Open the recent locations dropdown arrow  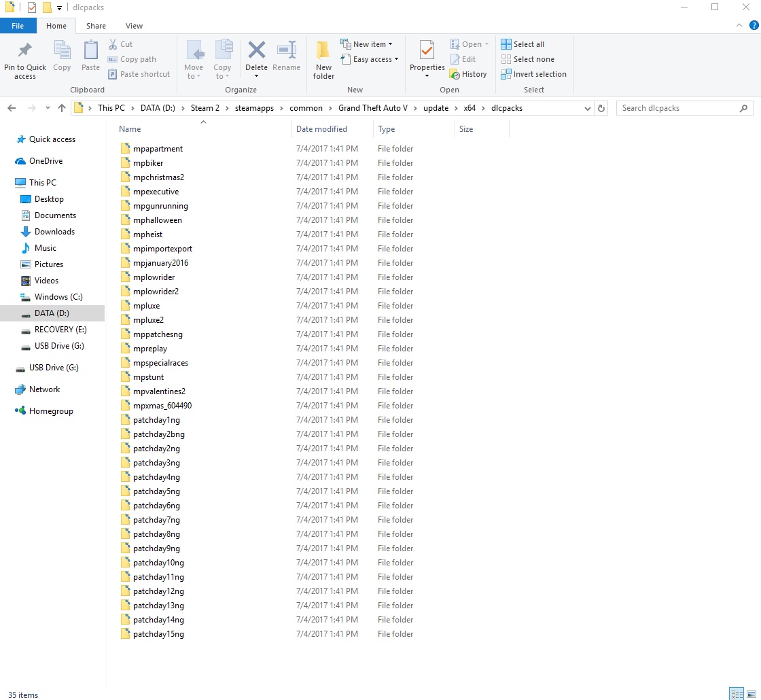[48, 108]
